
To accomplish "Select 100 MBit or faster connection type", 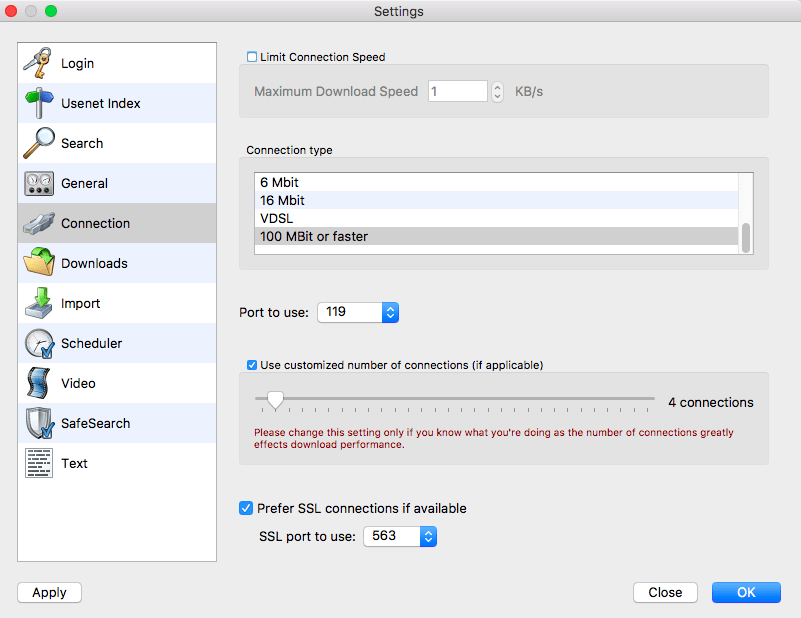I will tap(497, 236).
